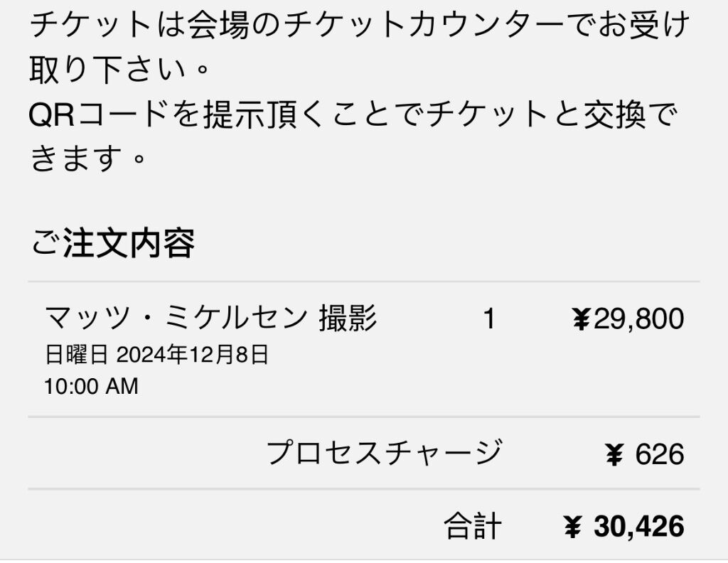Click the プロセスチャージ label
Image resolution: width=728 pixels, height=563 pixels.
(x=385, y=453)
